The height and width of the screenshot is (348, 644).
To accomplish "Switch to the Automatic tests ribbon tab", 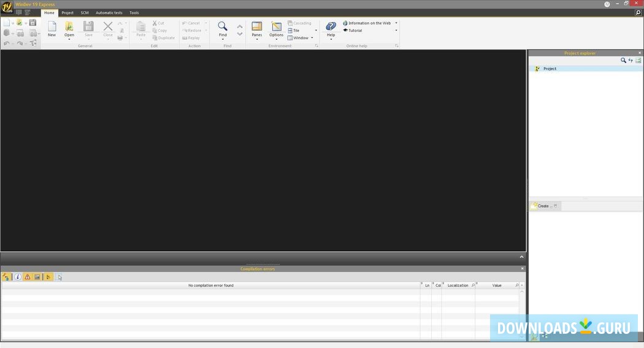I will (109, 13).
